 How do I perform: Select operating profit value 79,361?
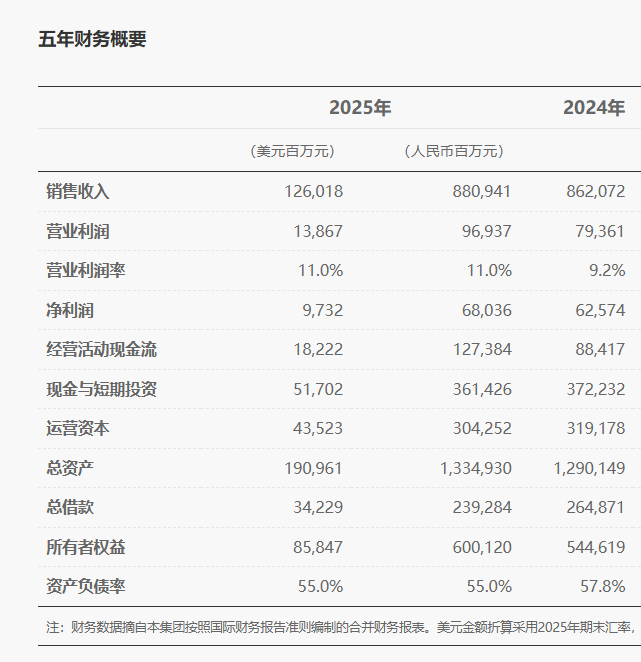(x=600, y=231)
